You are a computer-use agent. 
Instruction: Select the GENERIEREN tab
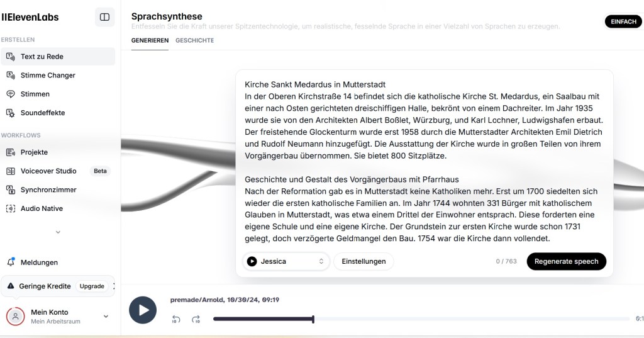click(150, 40)
